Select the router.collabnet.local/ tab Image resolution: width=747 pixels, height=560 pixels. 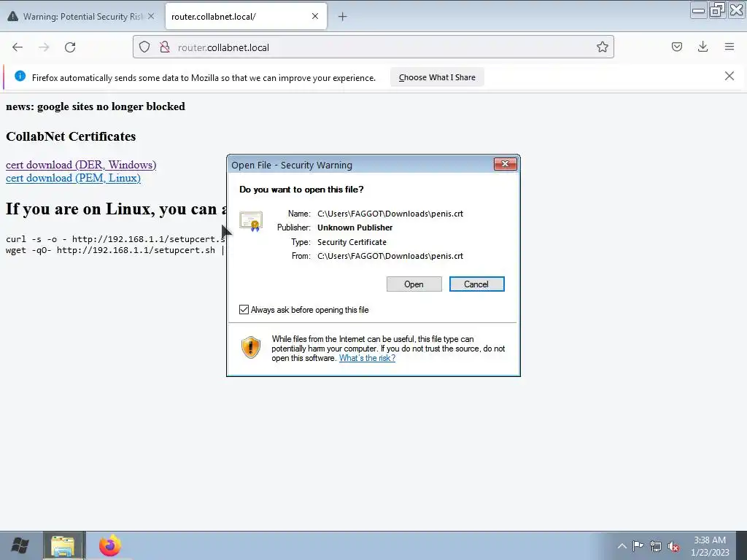(246, 17)
